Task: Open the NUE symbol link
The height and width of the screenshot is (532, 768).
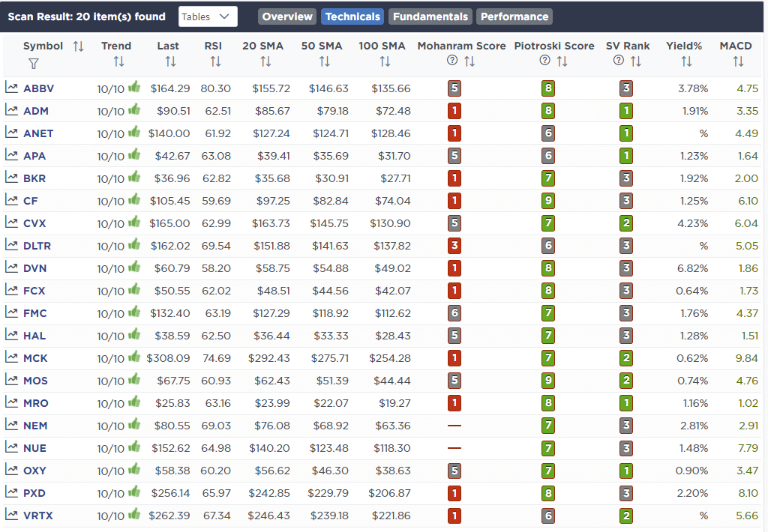Action: point(34,448)
